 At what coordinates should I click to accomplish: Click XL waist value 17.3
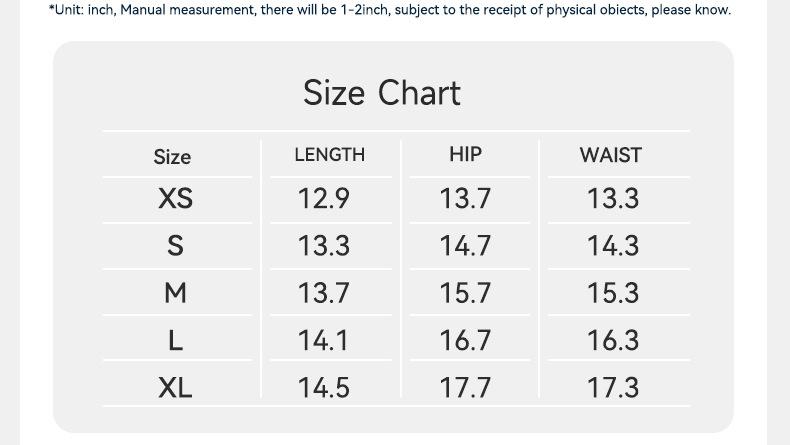(x=613, y=388)
